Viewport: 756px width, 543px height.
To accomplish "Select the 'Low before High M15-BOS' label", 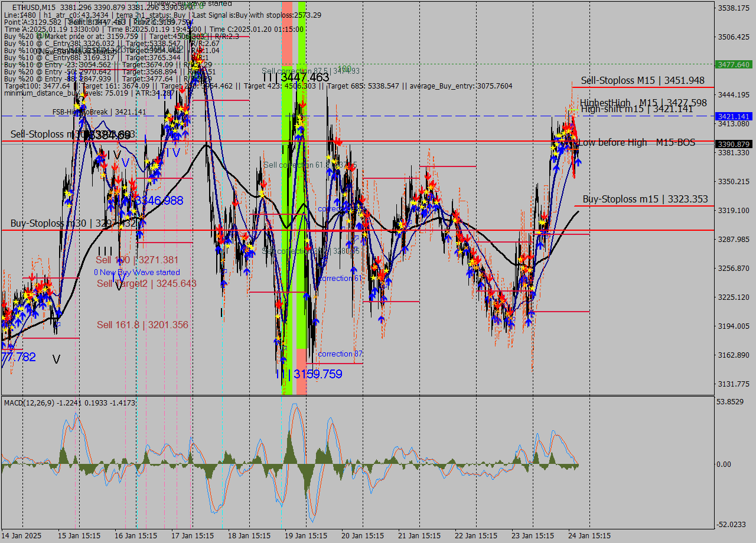I will coord(636,142).
